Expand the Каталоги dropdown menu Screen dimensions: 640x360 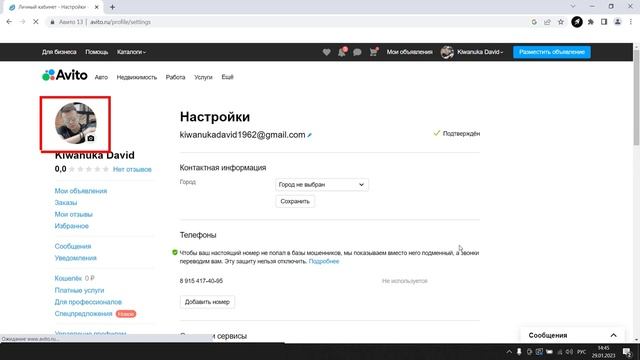131,52
